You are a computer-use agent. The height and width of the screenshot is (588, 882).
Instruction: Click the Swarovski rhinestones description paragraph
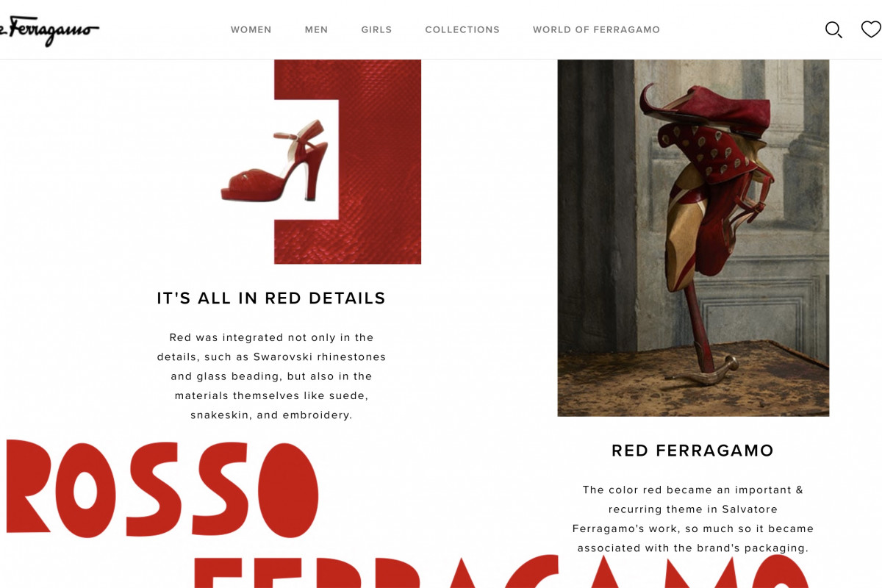click(x=271, y=376)
